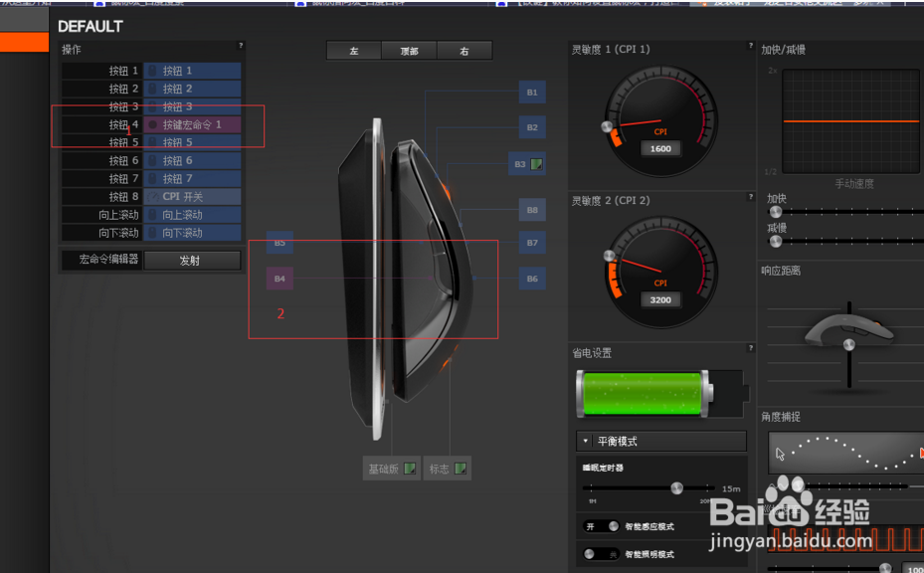Open the 按钮 6 action assignment
The image size is (924, 573).
click(x=192, y=160)
